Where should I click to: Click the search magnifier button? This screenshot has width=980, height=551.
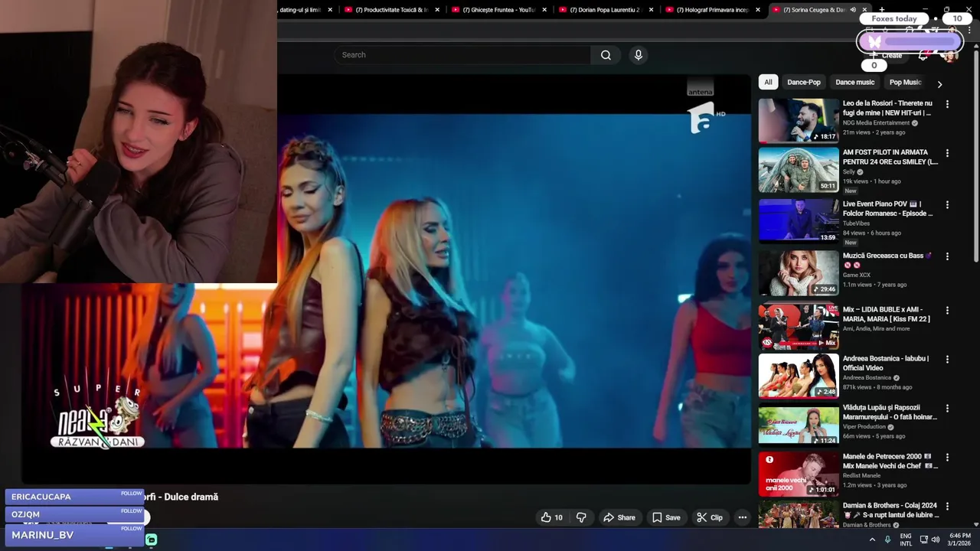606,55
